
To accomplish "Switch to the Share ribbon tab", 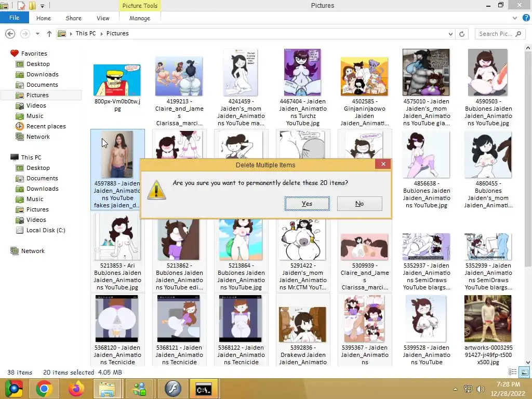I will click(x=74, y=18).
